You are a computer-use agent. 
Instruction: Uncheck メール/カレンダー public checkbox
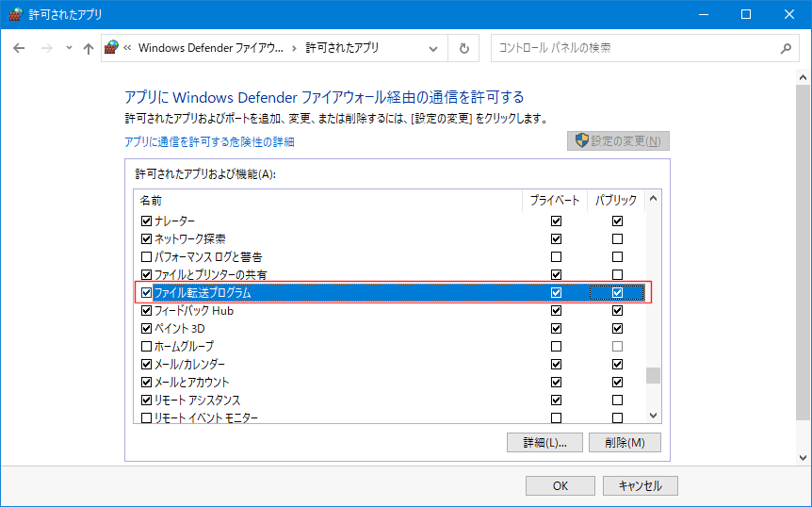pyautogui.click(x=617, y=364)
